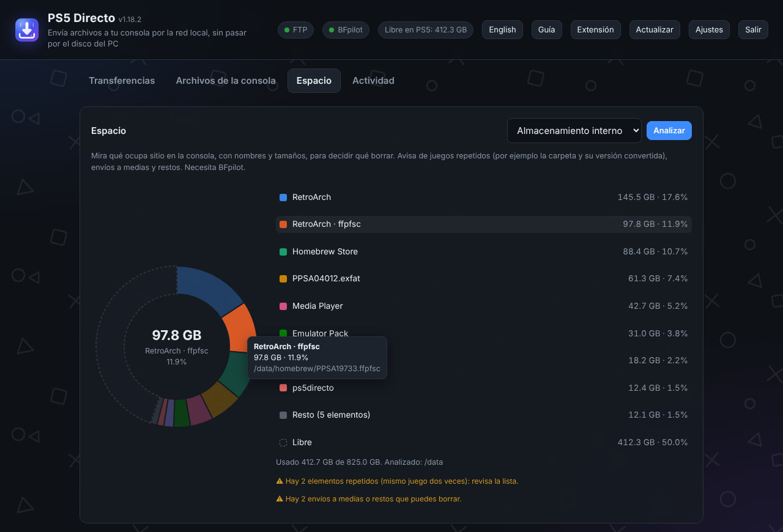
Task: Click the 97.8 GB value in donut center
Action: coord(177,335)
